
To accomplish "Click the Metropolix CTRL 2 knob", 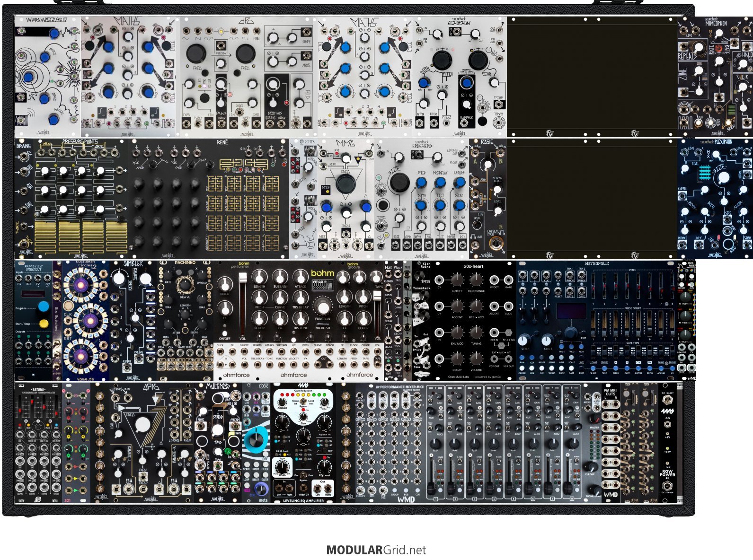I will [x=548, y=340].
